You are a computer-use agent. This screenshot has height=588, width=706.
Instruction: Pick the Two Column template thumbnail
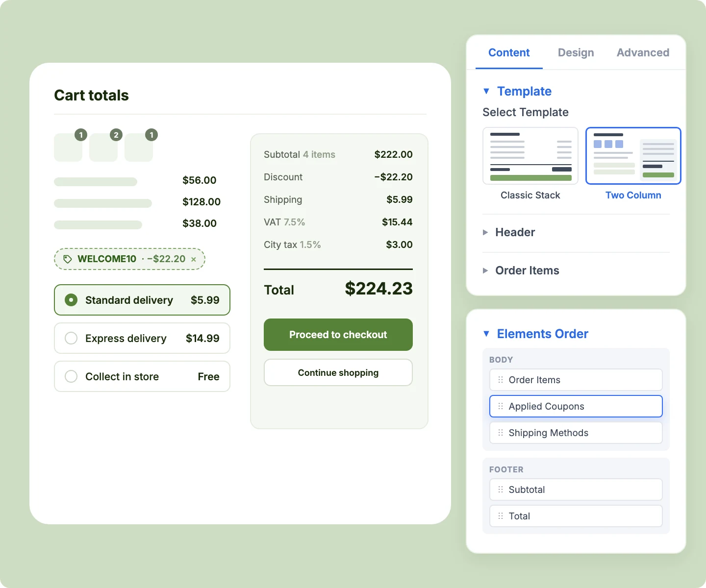pyautogui.click(x=633, y=156)
